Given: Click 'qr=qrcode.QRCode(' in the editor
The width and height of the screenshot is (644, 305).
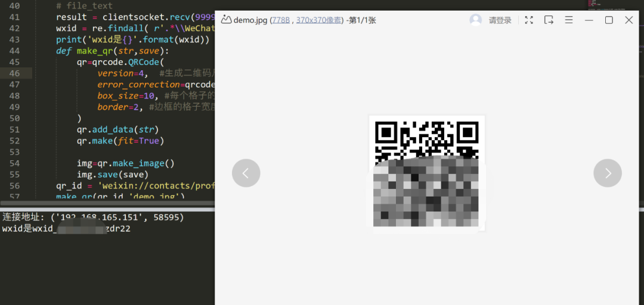Looking at the screenshot, I should (120, 63).
